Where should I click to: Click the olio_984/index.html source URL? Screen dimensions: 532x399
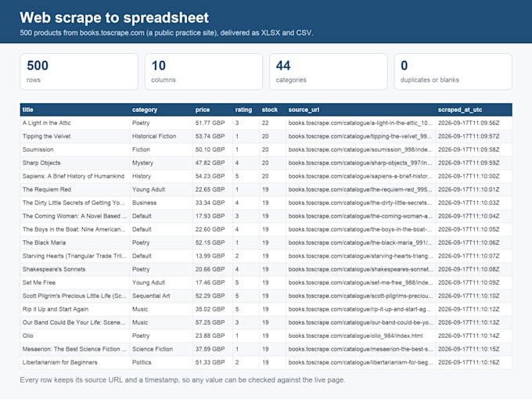click(x=355, y=336)
